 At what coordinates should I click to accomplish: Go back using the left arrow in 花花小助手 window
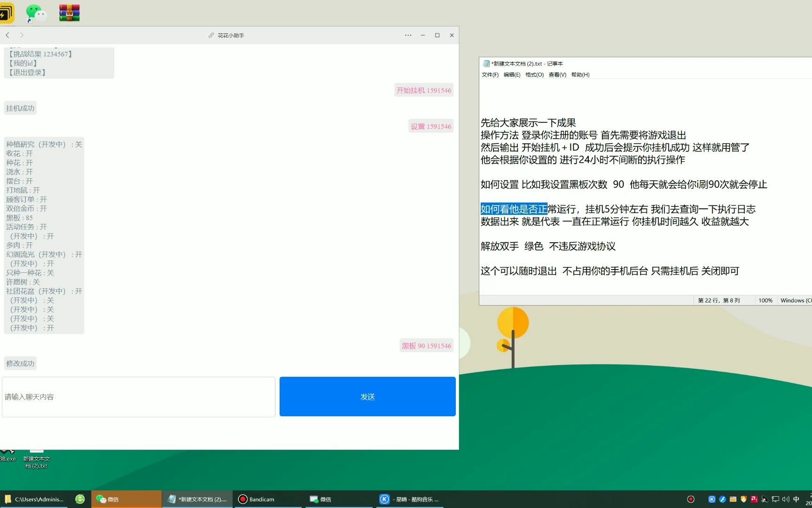click(x=8, y=35)
